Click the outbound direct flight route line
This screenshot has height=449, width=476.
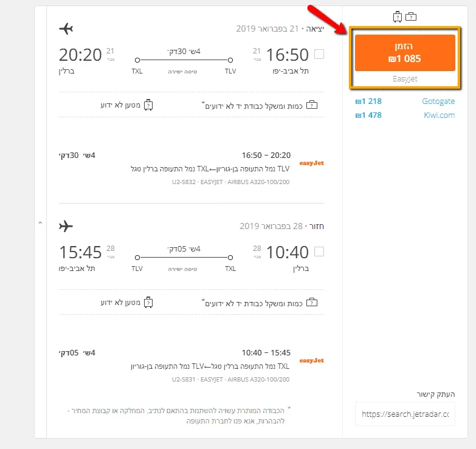click(184, 60)
